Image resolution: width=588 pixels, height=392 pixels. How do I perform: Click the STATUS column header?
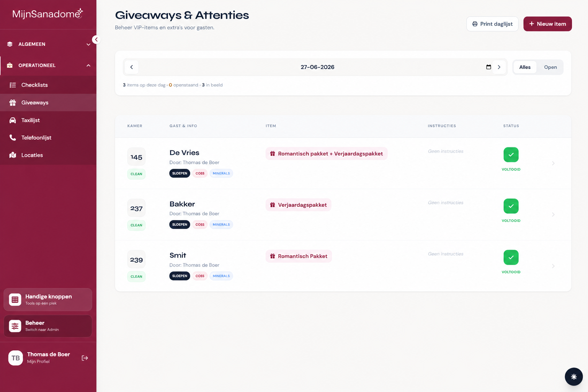[511, 126]
